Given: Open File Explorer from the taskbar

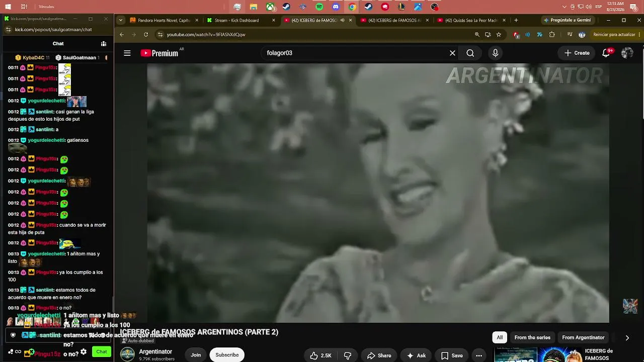Looking at the screenshot, I should 254,7.
